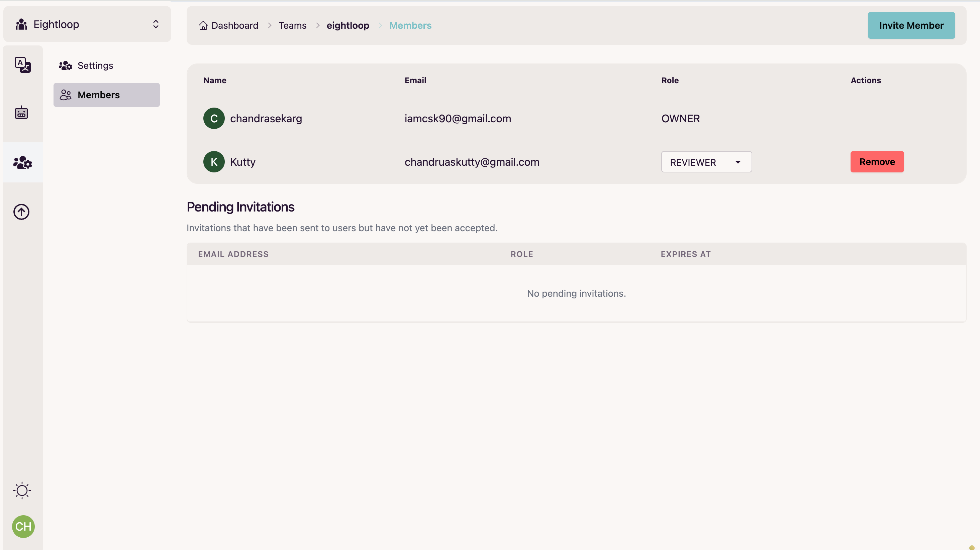
Task: Open the Teams breadcrumb link
Action: (x=293, y=25)
